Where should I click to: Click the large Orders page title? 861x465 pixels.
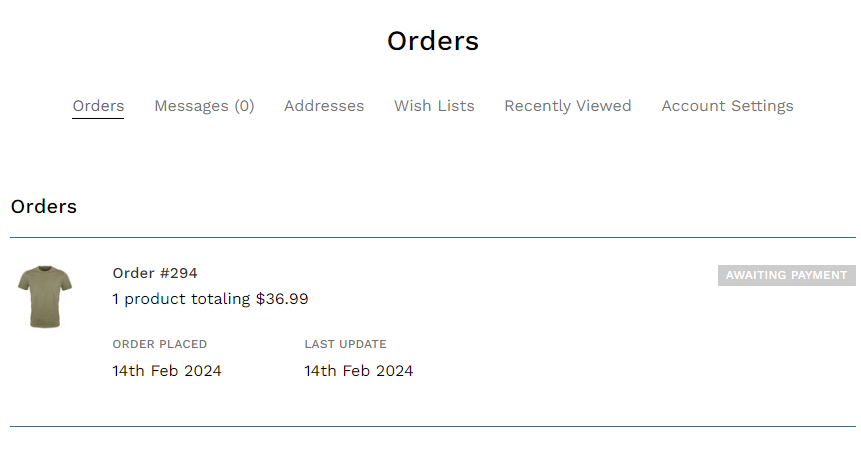pos(432,42)
